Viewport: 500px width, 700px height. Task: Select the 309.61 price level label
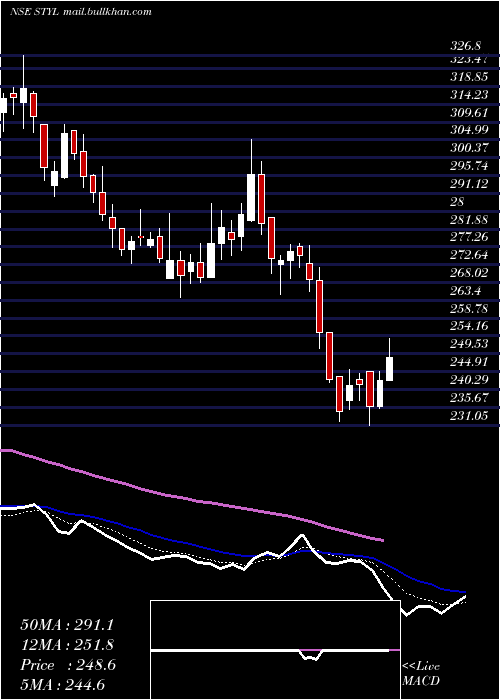[x=469, y=112]
